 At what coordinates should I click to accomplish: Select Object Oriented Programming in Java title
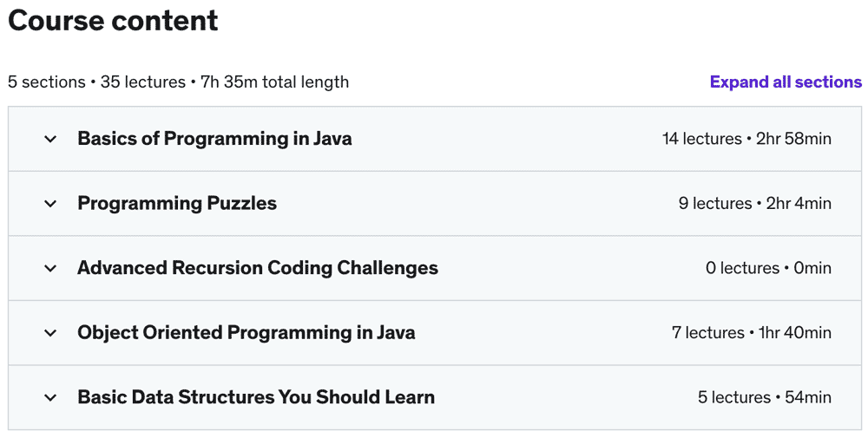point(247,333)
